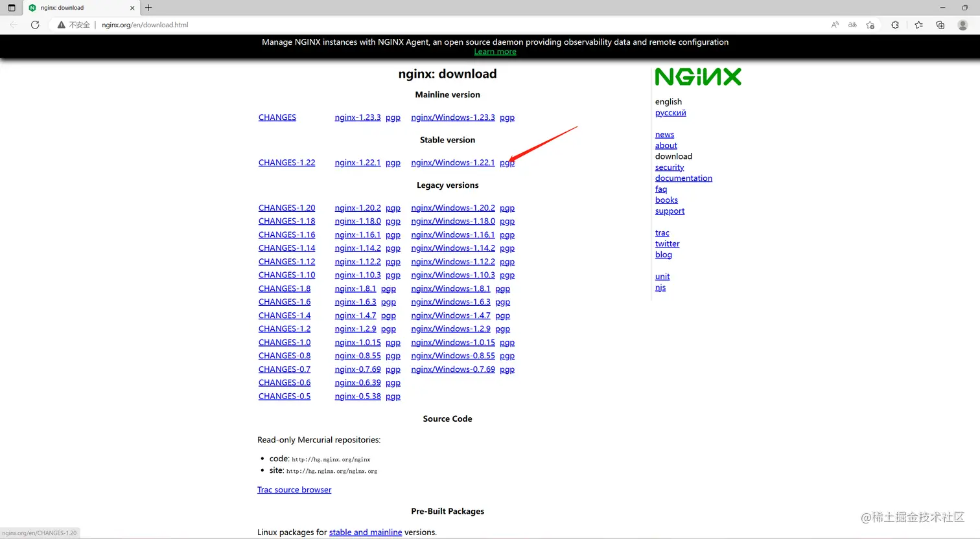Download nginx-1.22.1 source
Viewport: 980px width, 539px height.
pyautogui.click(x=358, y=163)
